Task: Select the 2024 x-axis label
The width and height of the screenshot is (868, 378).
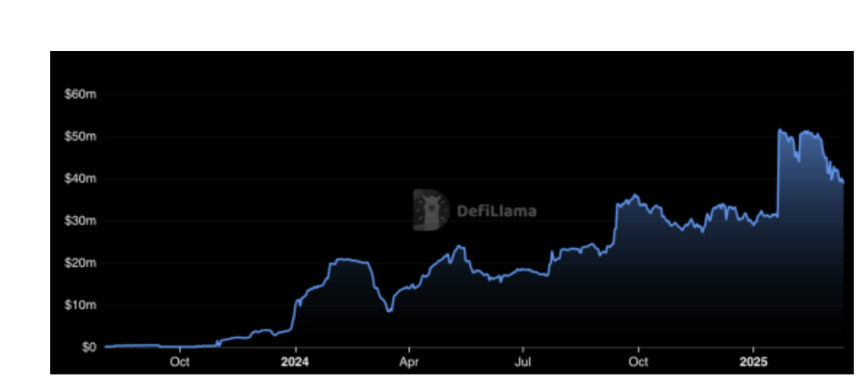Action: [x=295, y=362]
